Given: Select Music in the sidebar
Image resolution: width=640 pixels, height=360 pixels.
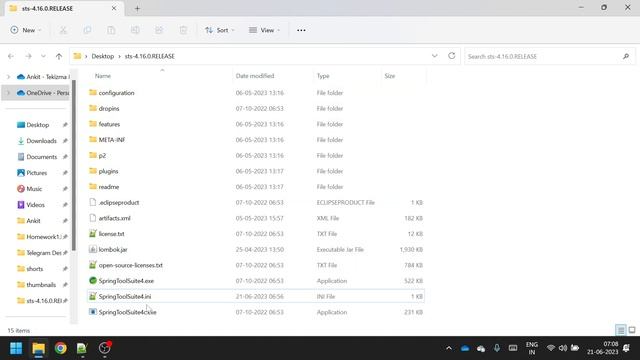Looking at the screenshot, I should [34, 189].
